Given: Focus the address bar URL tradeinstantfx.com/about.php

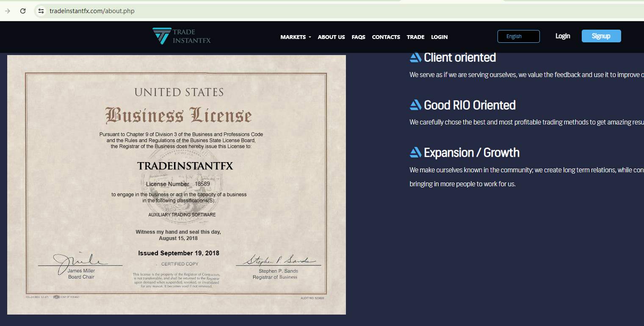Looking at the screenshot, I should click(92, 11).
